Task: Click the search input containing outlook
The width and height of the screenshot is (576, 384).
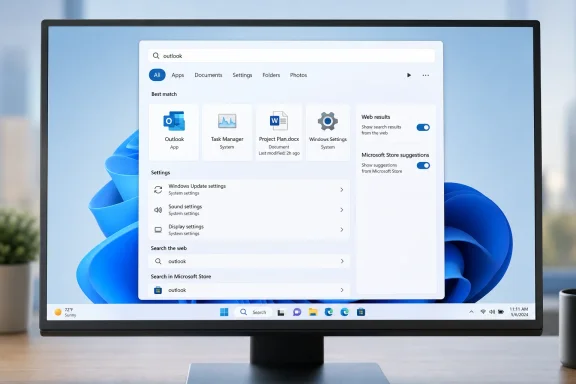Action: click(x=291, y=55)
